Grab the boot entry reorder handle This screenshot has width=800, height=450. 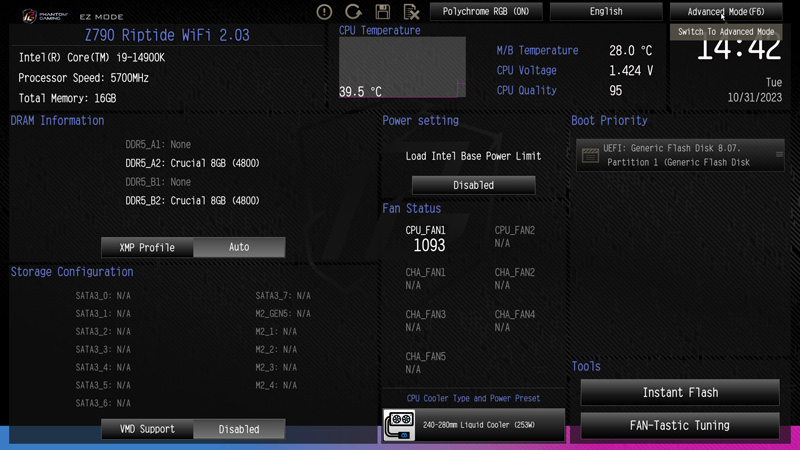pos(779,154)
